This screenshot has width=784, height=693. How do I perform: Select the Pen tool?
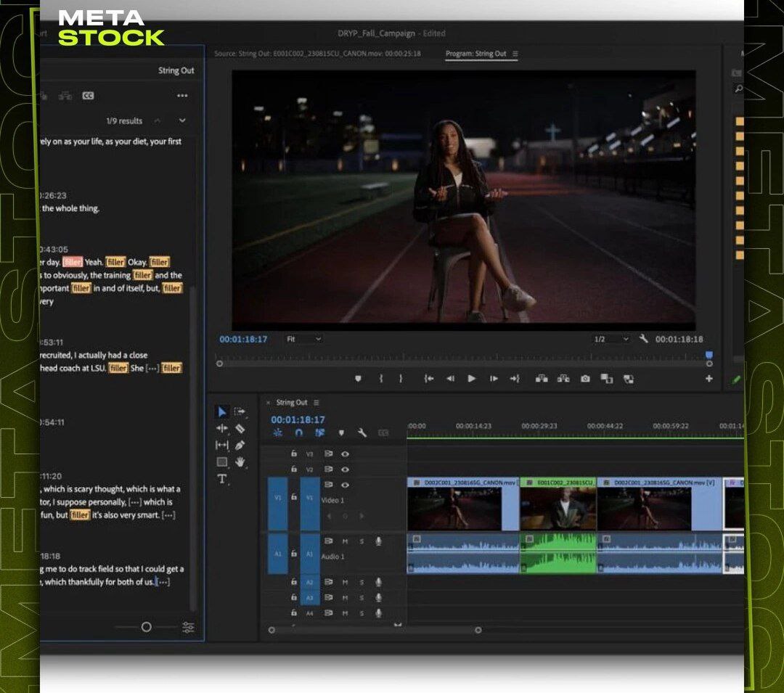(240, 445)
